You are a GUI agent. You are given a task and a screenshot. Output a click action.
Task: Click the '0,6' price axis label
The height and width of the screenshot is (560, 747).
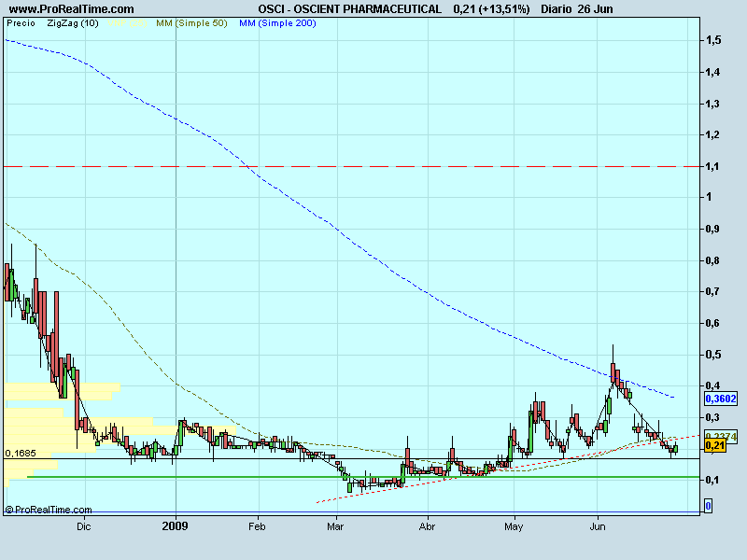pyautogui.click(x=712, y=323)
